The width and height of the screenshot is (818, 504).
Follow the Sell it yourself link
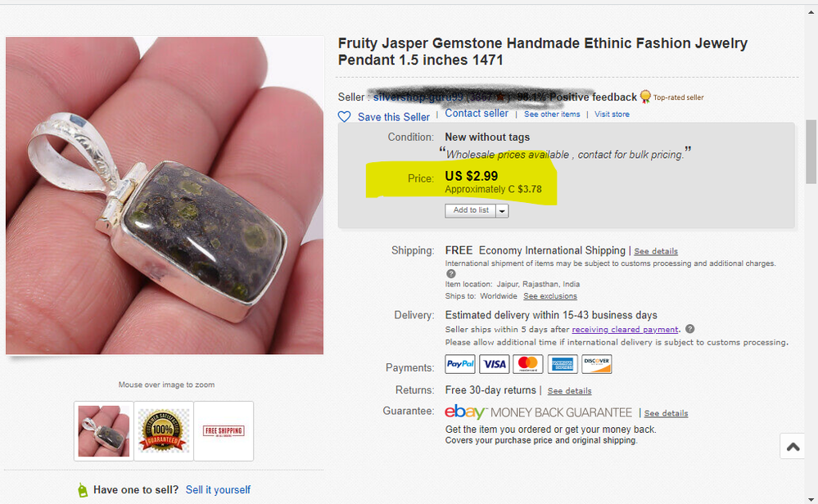tap(218, 490)
